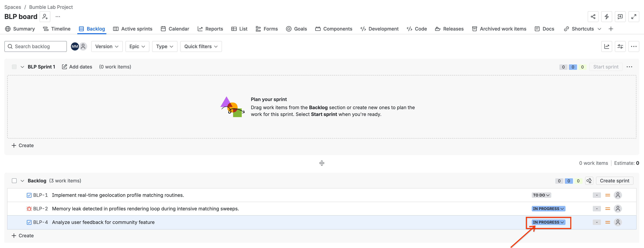Open BLP Sprint 1 more actions ellipsis
644x248 pixels.
(629, 67)
